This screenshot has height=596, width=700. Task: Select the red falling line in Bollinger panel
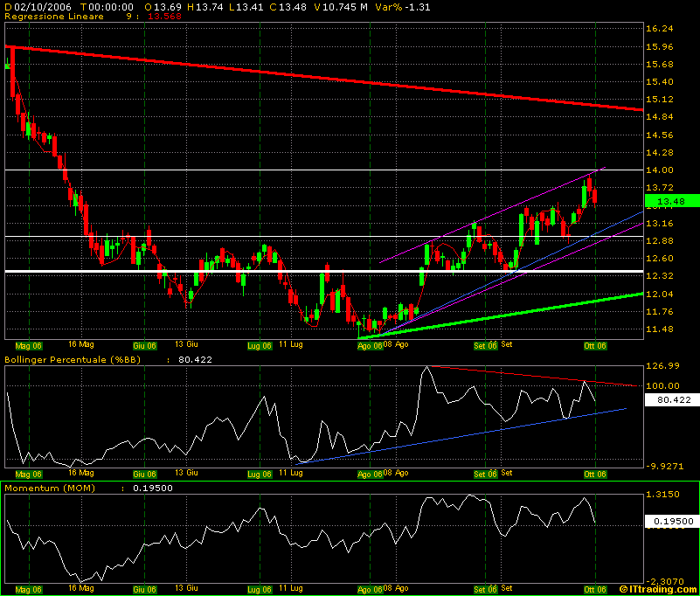click(524, 376)
